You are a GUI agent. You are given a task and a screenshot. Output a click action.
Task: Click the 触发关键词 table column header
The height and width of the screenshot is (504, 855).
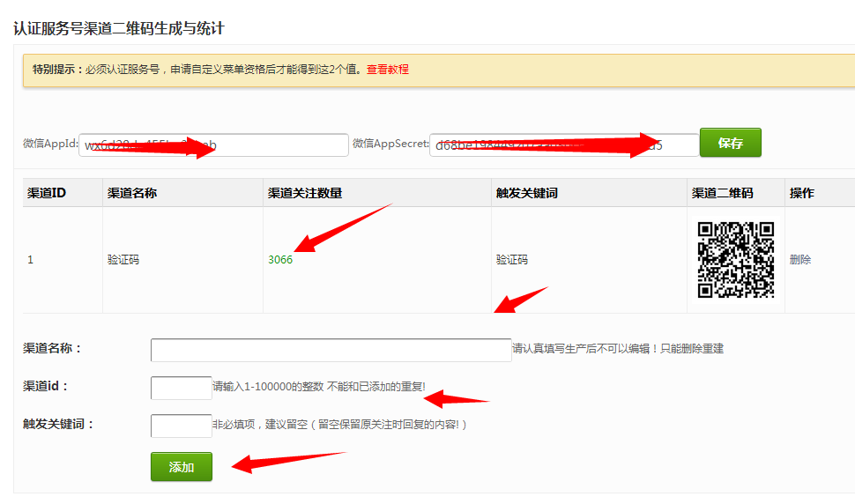point(527,193)
